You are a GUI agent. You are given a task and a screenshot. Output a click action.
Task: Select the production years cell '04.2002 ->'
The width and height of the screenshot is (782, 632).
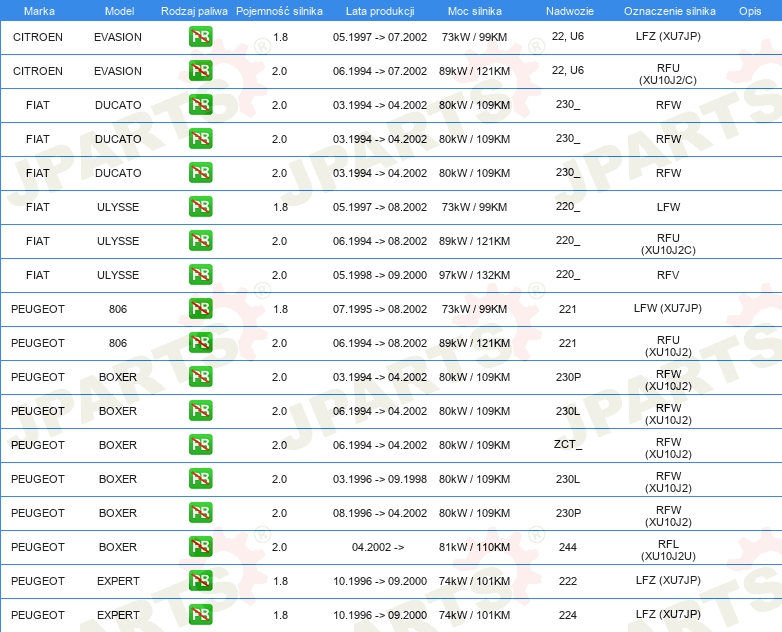pyautogui.click(x=378, y=547)
